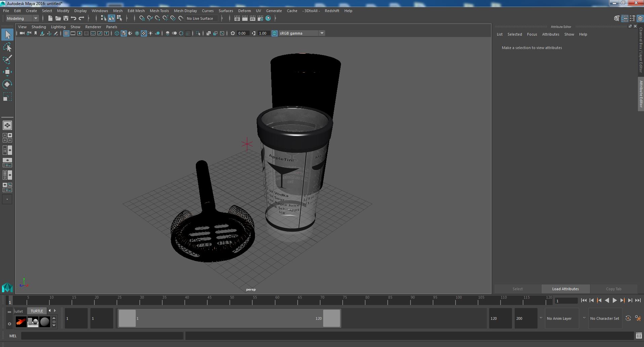
Task: Click the Load Attributes button
Action: [565, 289]
